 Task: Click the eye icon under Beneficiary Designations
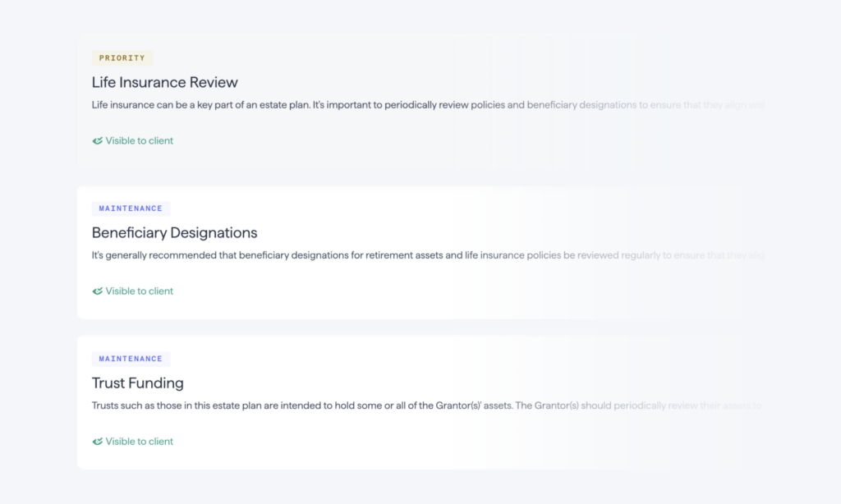coord(97,291)
